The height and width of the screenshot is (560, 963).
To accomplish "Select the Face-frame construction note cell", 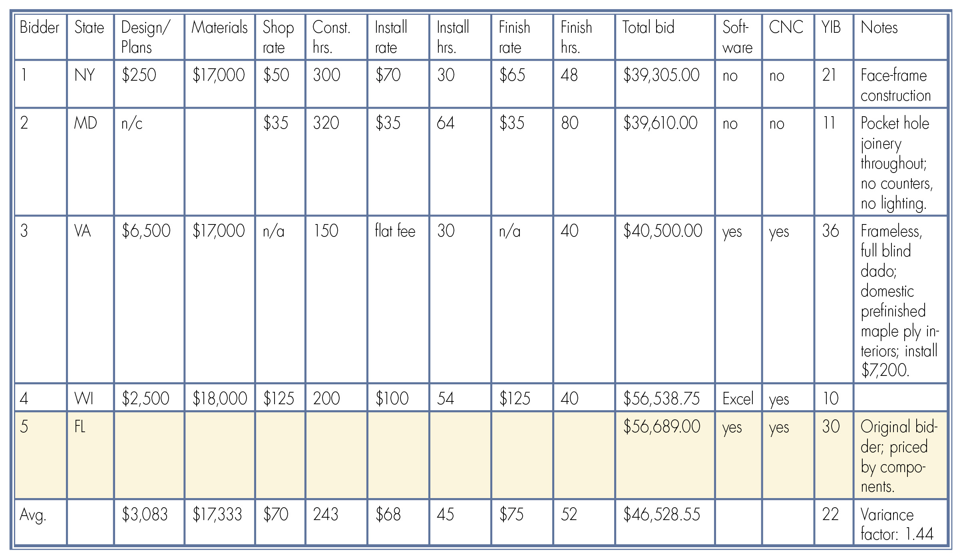I will [x=900, y=84].
